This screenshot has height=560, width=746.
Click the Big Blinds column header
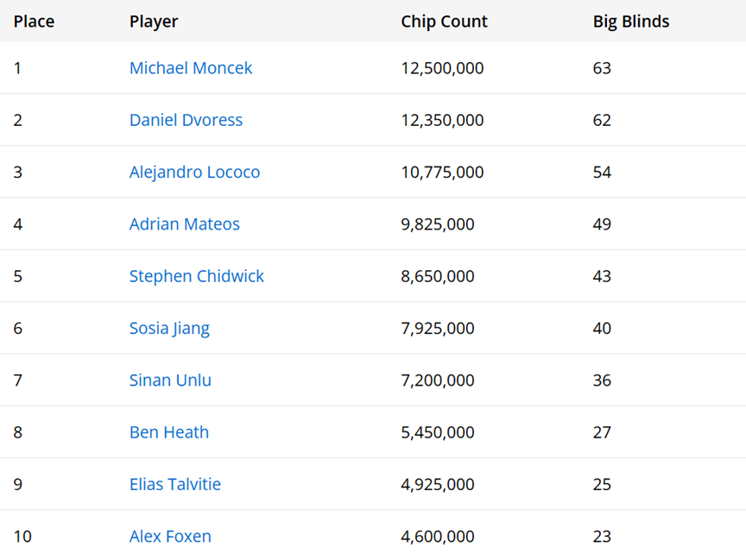(x=631, y=22)
